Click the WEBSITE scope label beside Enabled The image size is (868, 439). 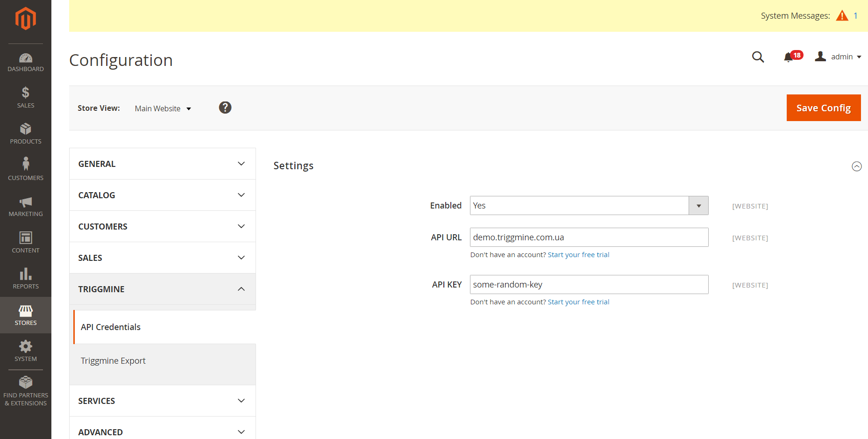pyautogui.click(x=750, y=206)
